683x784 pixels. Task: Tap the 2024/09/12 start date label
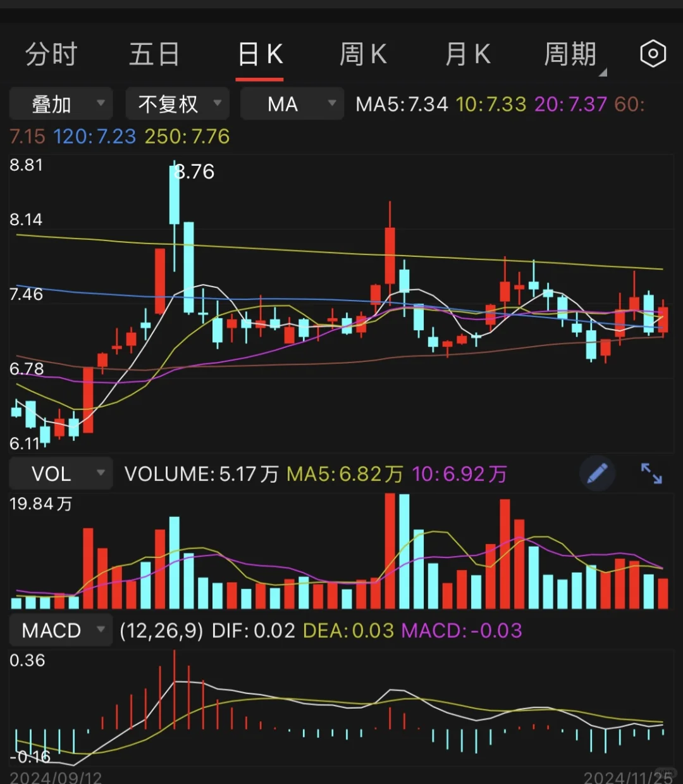point(56,777)
